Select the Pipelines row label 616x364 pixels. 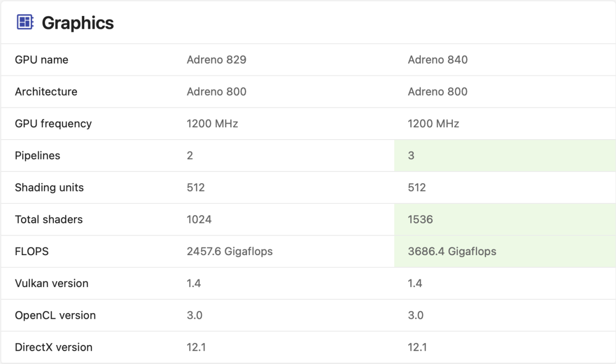[x=37, y=156]
